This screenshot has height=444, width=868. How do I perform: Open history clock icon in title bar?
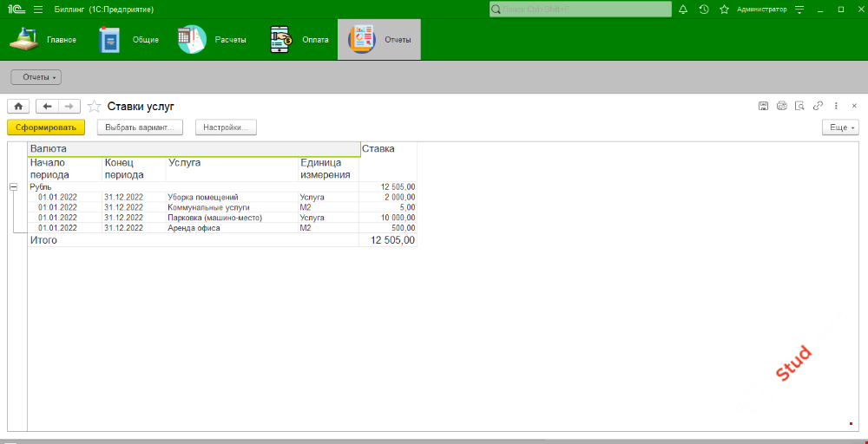(703, 9)
